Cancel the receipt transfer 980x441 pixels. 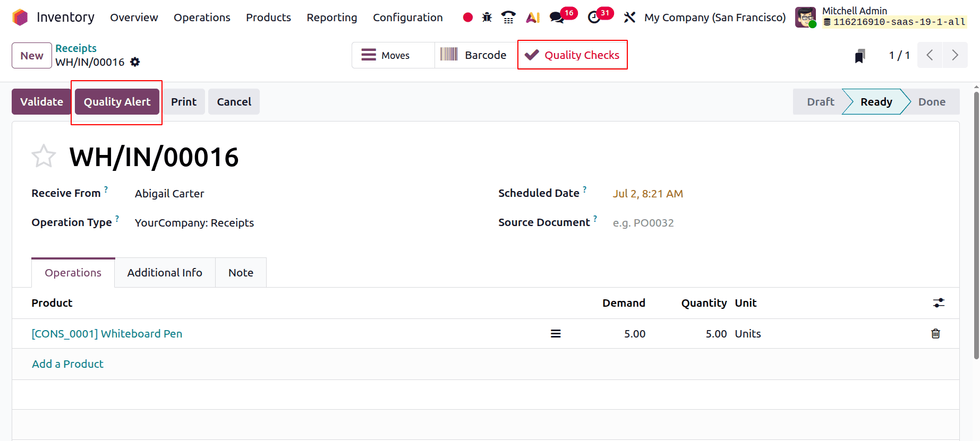[234, 102]
